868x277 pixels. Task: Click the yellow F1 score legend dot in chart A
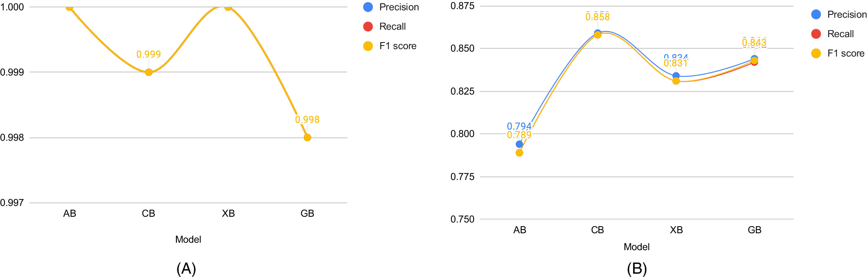368,46
